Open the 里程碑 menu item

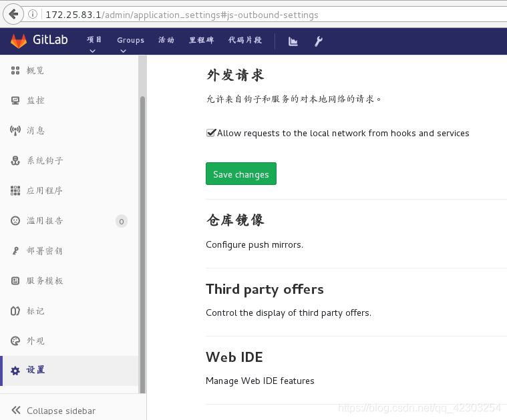click(202, 40)
